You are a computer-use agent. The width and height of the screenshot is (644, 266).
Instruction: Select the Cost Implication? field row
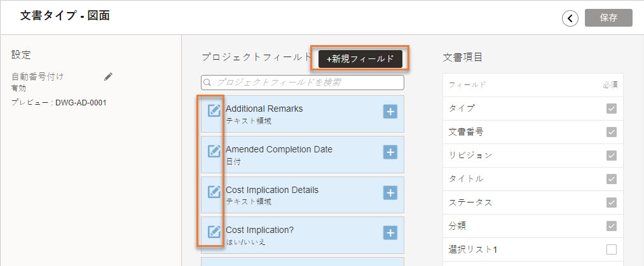[x=303, y=236]
